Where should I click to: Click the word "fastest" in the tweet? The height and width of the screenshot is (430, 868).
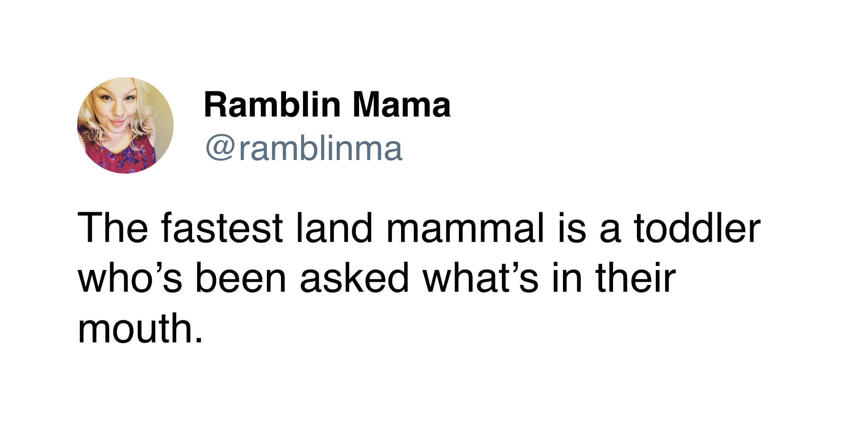[222, 229]
